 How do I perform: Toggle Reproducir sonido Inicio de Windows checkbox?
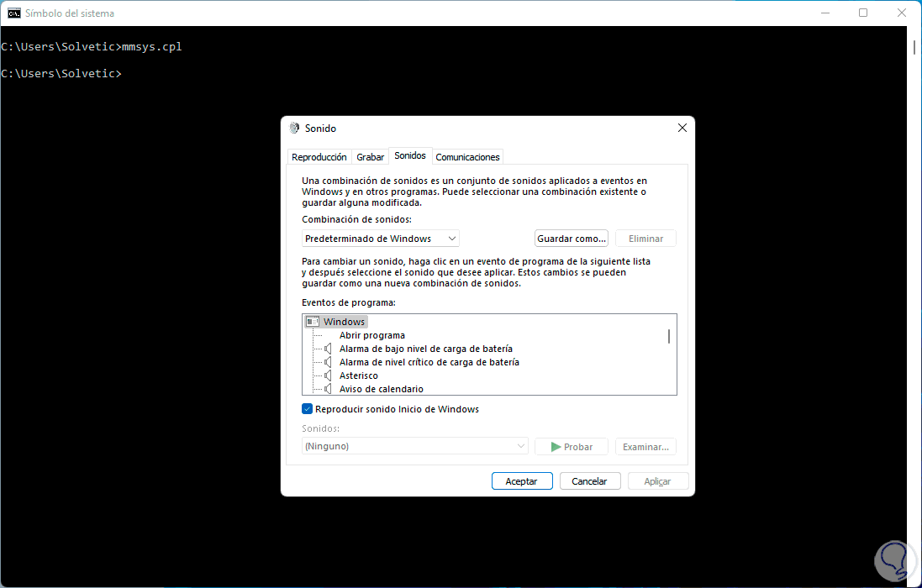click(x=307, y=409)
